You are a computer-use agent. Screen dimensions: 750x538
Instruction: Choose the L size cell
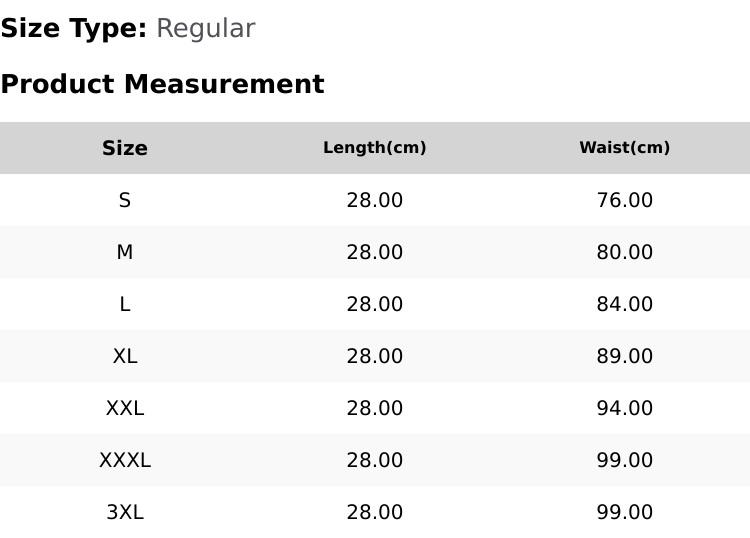pyautogui.click(x=125, y=304)
